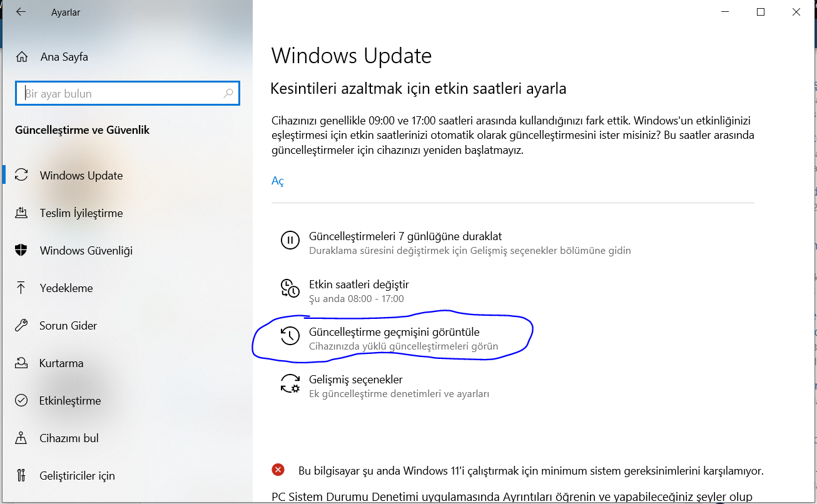Open Ana Sayfa home icon
817x504 pixels.
coord(21,57)
